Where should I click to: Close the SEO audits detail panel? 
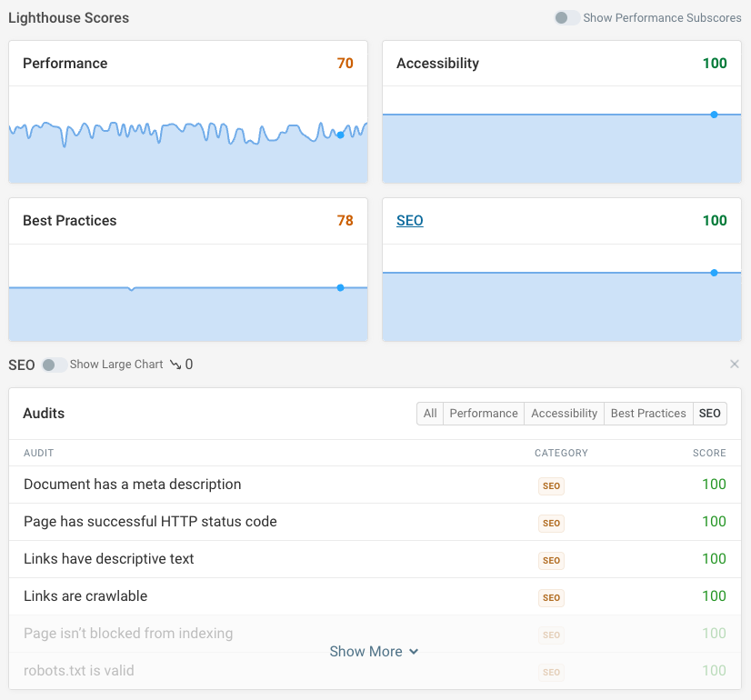735,364
